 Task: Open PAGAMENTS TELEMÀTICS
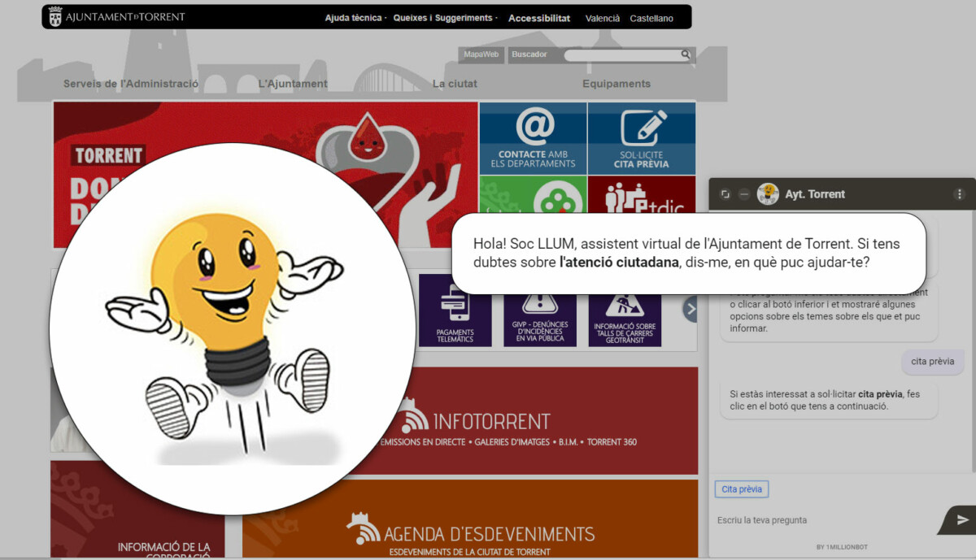(455, 315)
